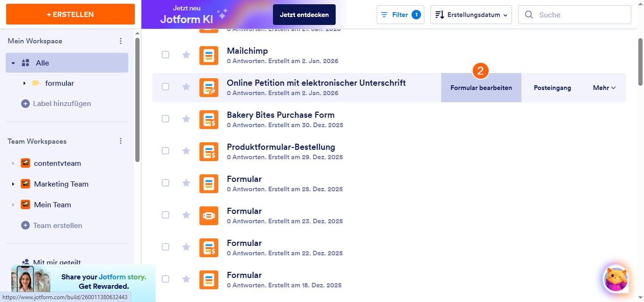Click 'Jetzt entdecken' in the Jotform KI banner

(304, 14)
